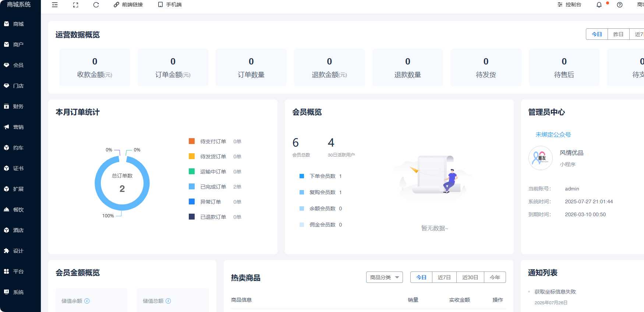This screenshot has width=644, height=312.
Task: Click the expiry time 2026-03-10 00:50
Action: [x=585, y=214]
